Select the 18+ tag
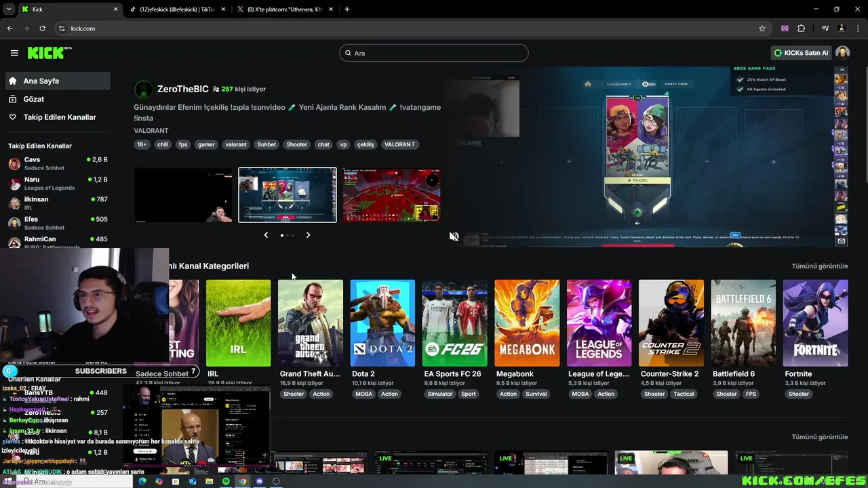The image size is (868, 488). (x=142, y=144)
